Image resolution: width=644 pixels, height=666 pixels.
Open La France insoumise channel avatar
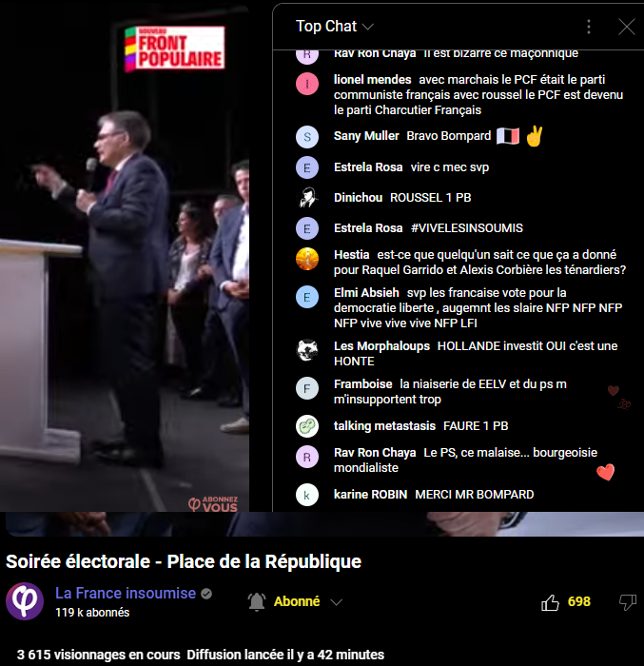pyautogui.click(x=25, y=601)
